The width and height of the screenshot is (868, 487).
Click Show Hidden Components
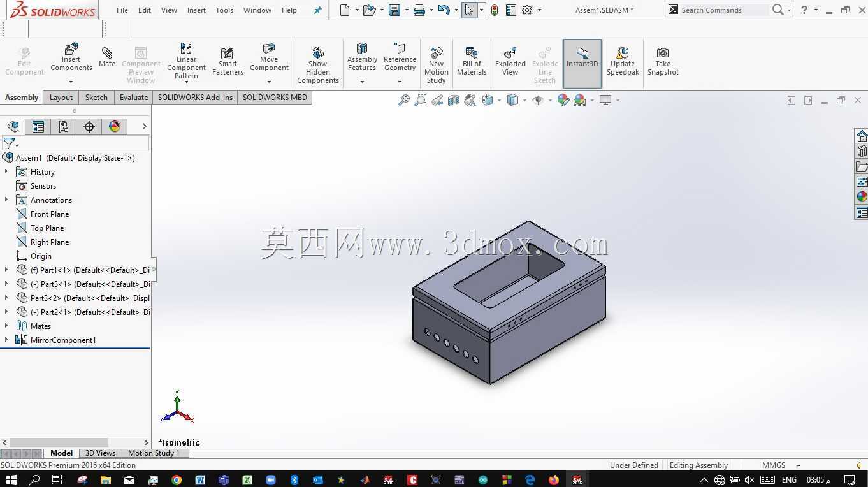coord(317,65)
